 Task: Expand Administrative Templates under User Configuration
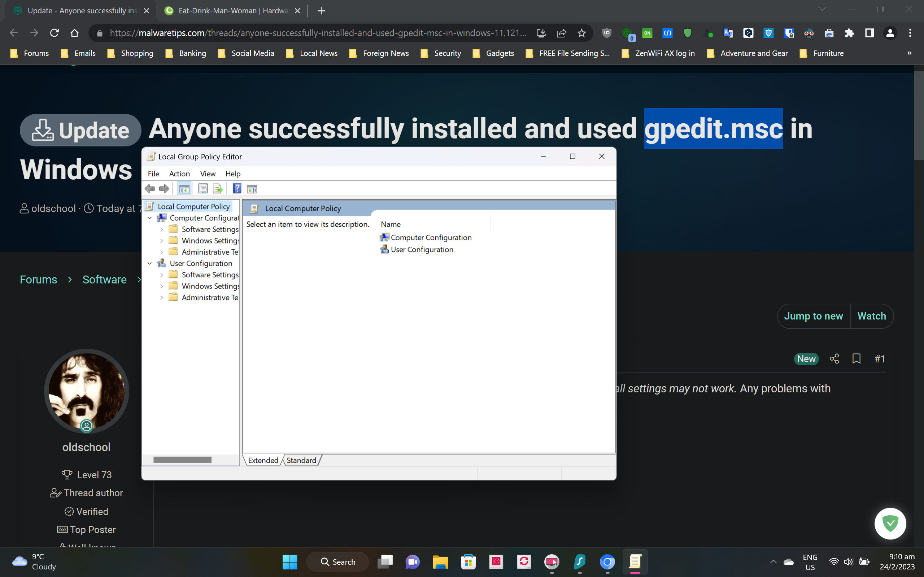point(161,298)
